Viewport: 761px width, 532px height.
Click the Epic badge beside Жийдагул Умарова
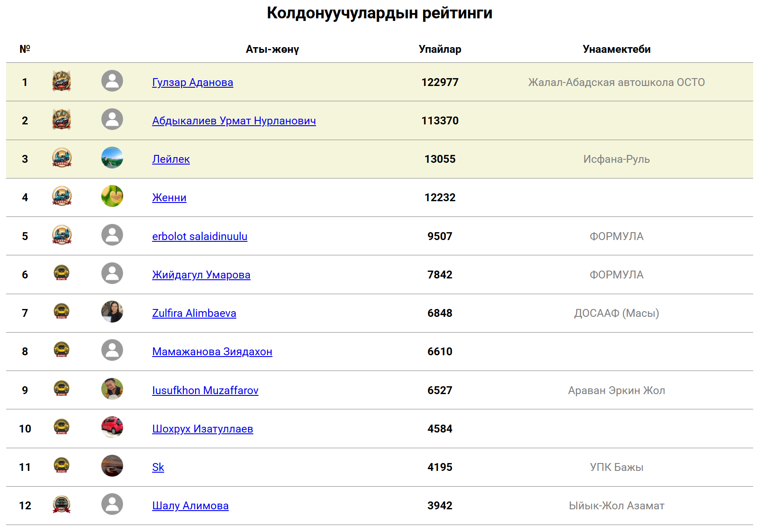tap(62, 273)
